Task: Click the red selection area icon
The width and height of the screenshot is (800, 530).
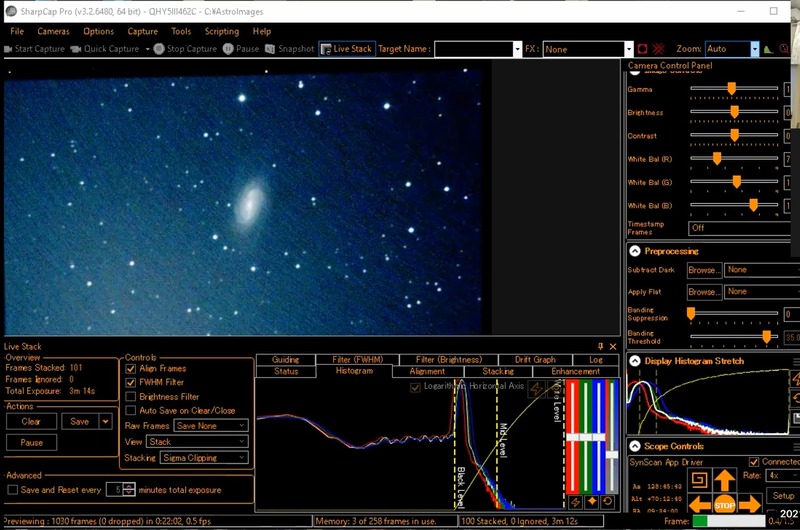Action: tap(642, 49)
